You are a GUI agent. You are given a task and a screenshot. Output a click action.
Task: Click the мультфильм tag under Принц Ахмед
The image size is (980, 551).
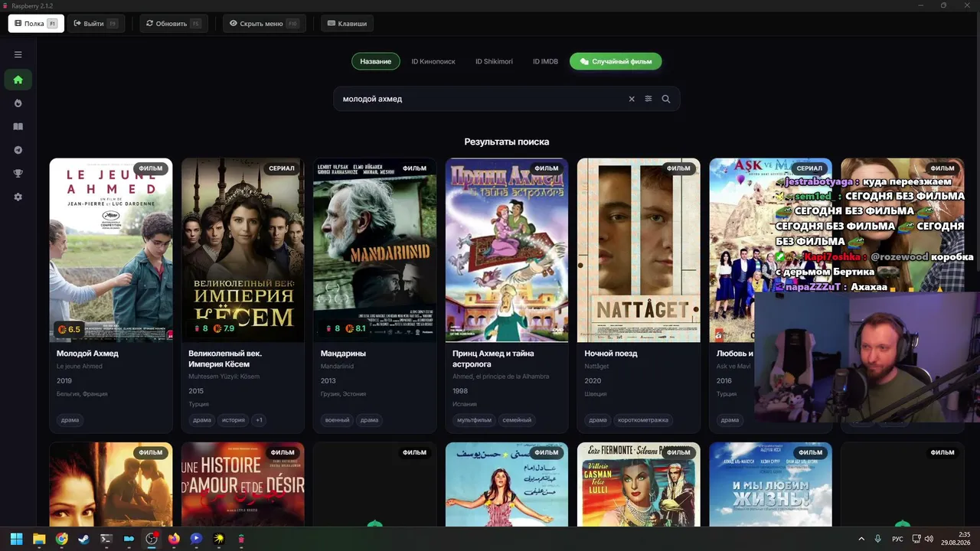pos(474,420)
